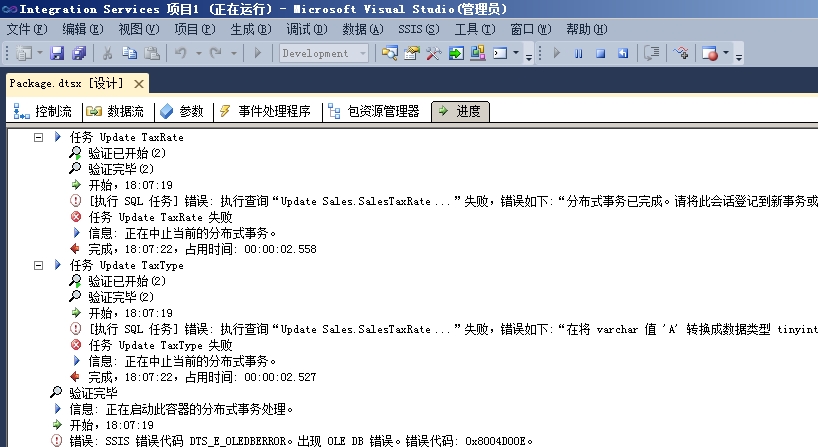
Task: Open the 生成 menu
Action: (x=251, y=29)
